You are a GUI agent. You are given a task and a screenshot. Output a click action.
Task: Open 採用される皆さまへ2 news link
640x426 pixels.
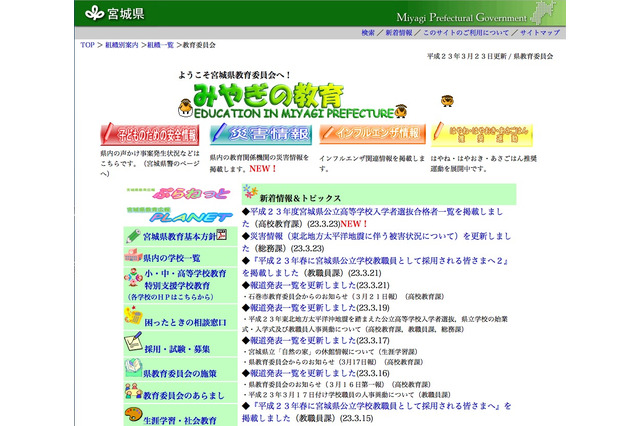376,266
